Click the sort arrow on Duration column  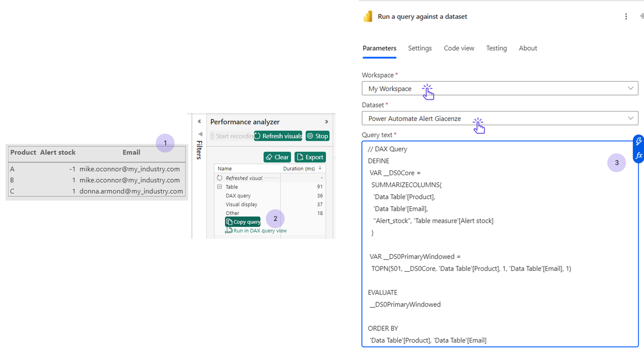(x=320, y=168)
